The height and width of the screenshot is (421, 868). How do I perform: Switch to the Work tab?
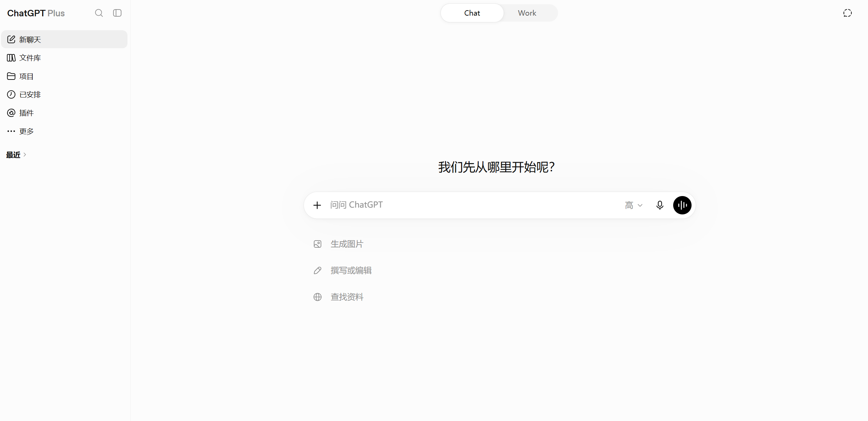[527, 13]
